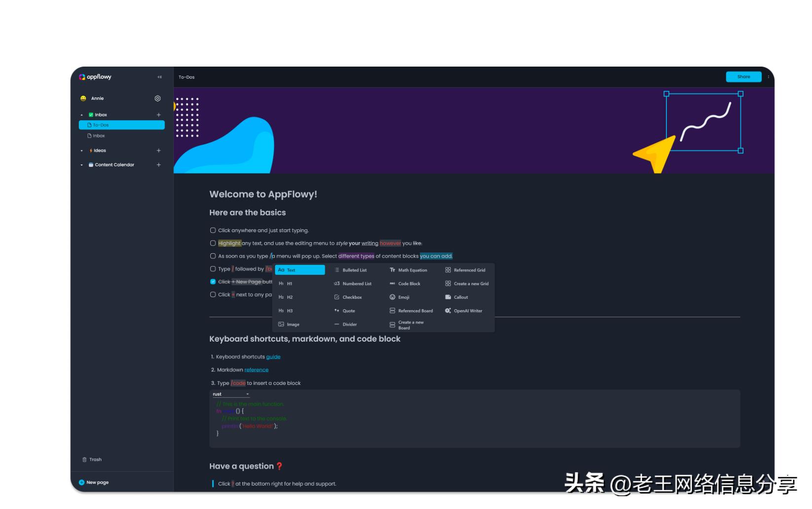Select the OpenAI Writer option
Image resolution: width=812 pixels, height=509 pixels.
pyautogui.click(x=468, y=311)
